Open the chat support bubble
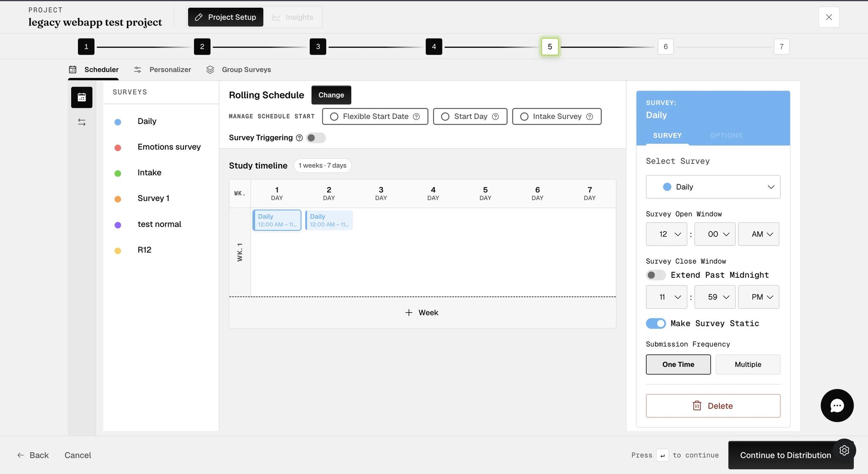The height and width of the screenshot is (474, 868). tap(837, 405)
